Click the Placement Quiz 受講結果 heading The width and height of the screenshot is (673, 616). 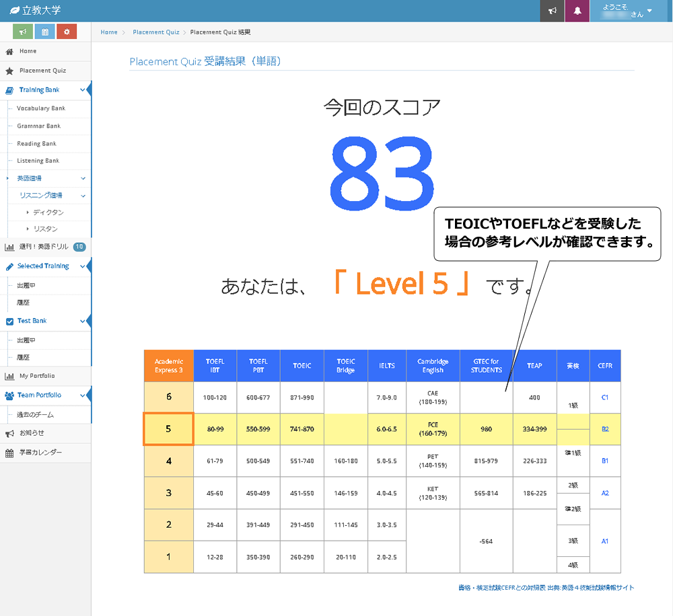click(x=205, y=61)
